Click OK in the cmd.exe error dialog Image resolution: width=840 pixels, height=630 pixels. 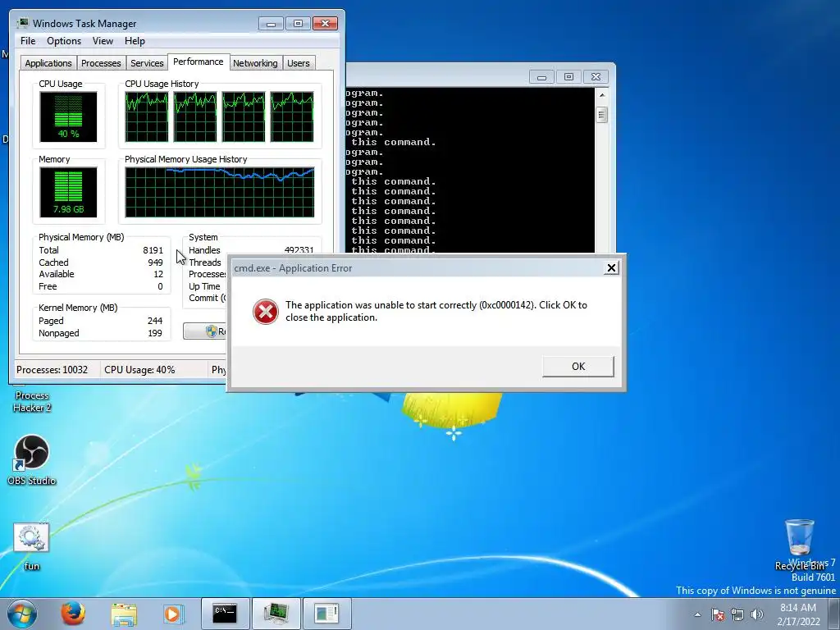pyautogui.click(x=578, y=367)
